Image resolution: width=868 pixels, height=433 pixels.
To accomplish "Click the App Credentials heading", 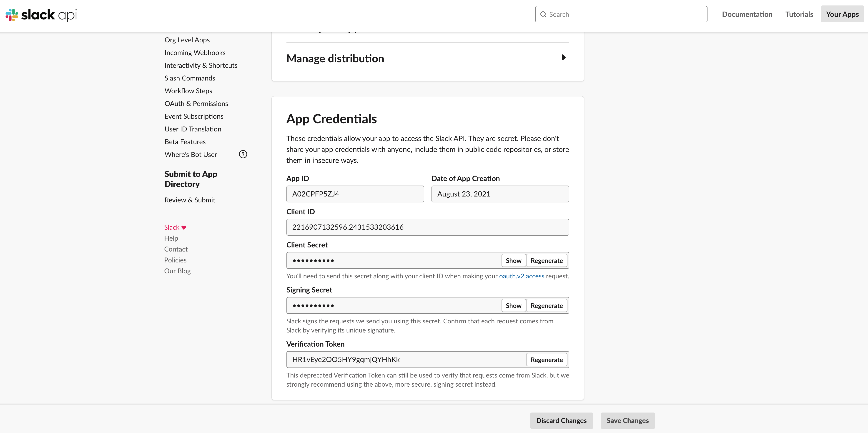I will (x=331, y=119).
